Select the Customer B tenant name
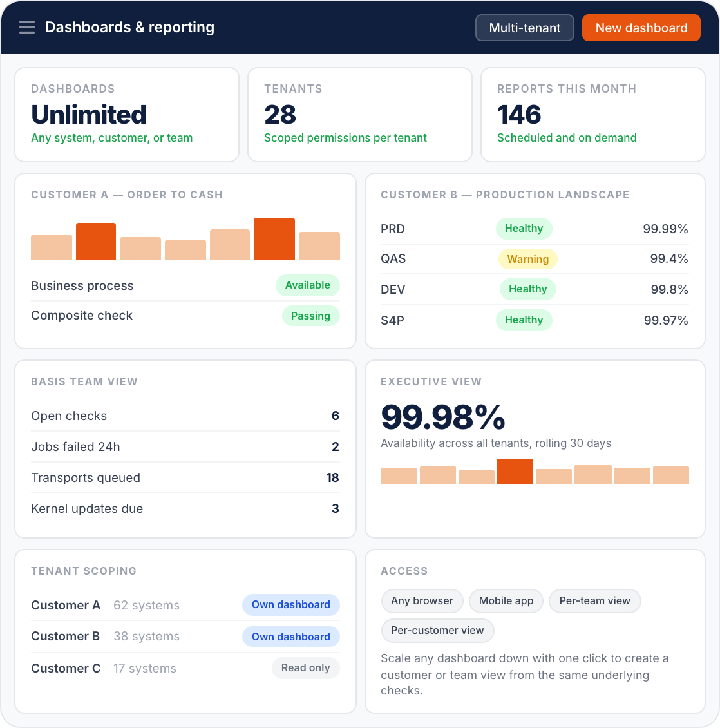 click(x=66, y=636)
